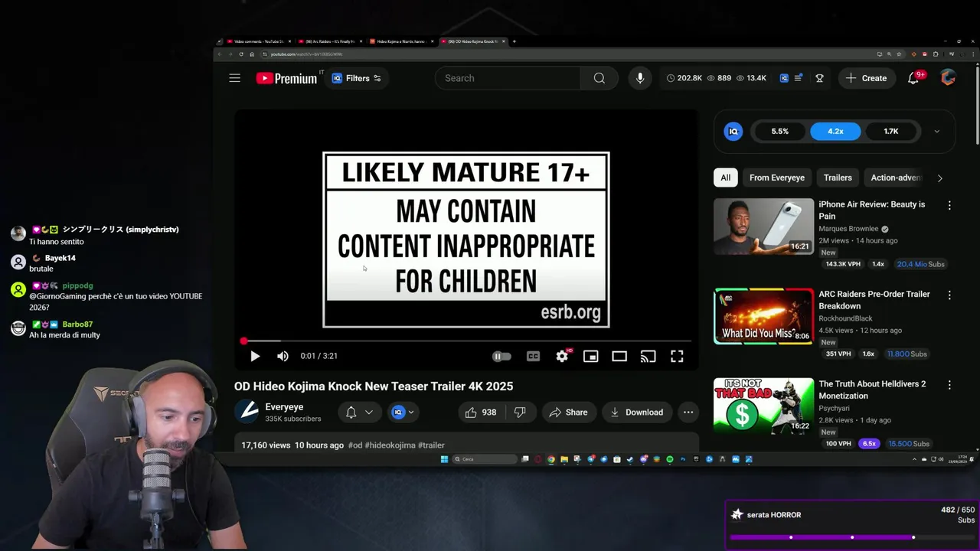Play the video
Viewport: 980px width, 551px height.
point(255,356)
